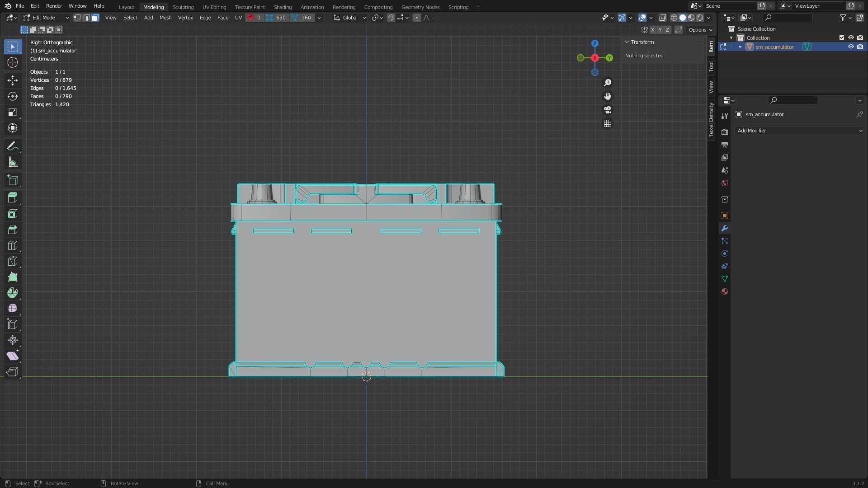
Task: Select the Scale tool
Action: click(13, 112)
